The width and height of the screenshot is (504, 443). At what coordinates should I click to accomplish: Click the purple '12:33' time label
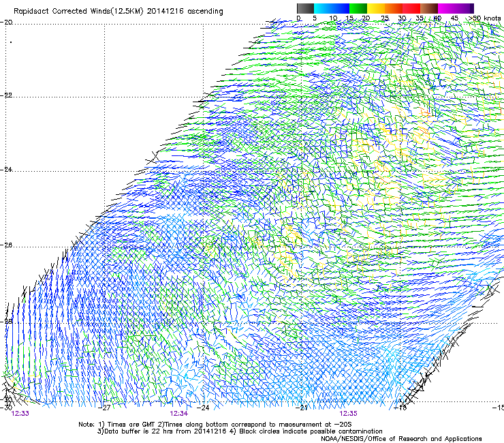point(20,414)
